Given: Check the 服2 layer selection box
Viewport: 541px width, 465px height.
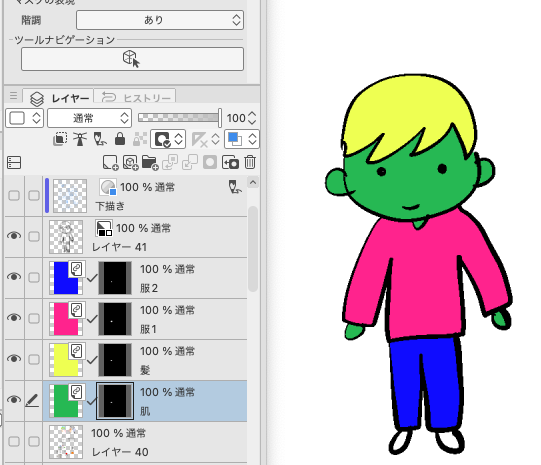Looking at the screenshot, I should pos(34,277).
